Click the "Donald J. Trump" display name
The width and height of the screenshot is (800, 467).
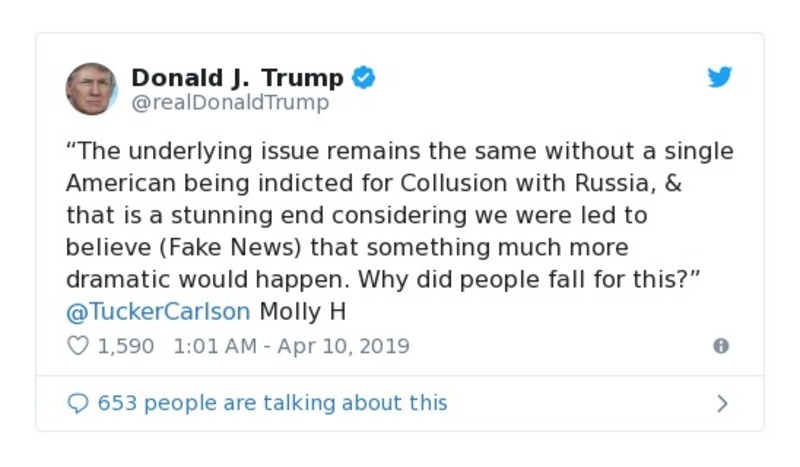[237, 78]
